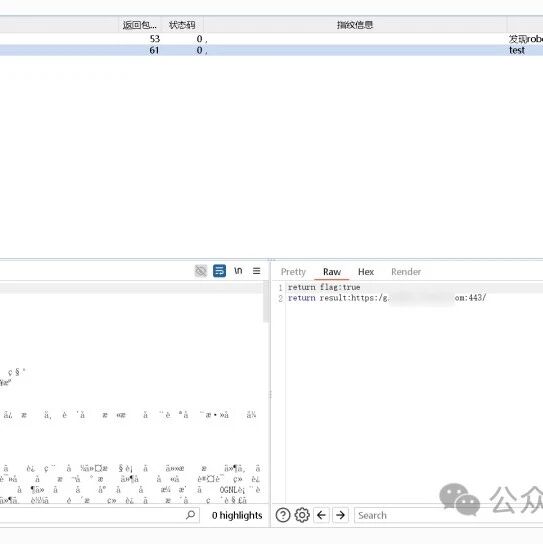Focus the response Search field
The width and height of the screenshot is (543, 544).
(448, 515)
